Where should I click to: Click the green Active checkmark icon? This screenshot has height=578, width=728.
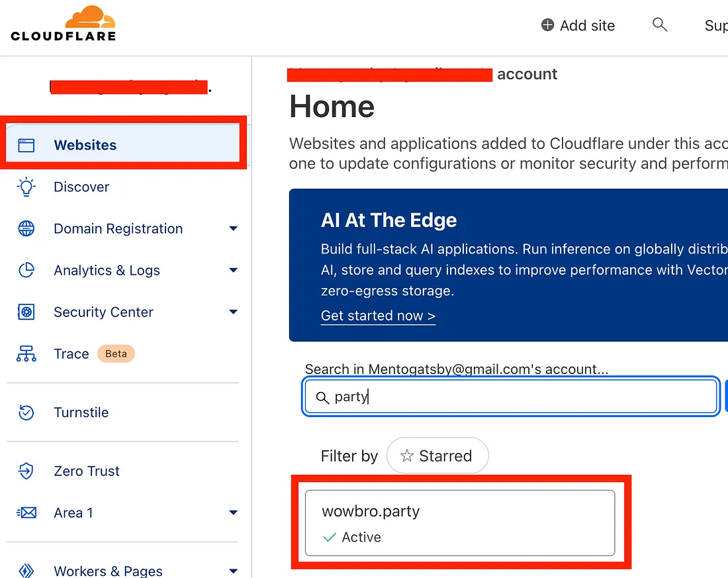coord(329,537)
